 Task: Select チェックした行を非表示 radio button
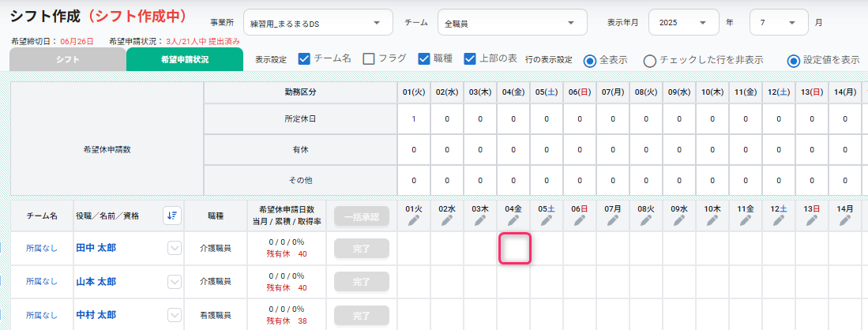tap(650, 60)
